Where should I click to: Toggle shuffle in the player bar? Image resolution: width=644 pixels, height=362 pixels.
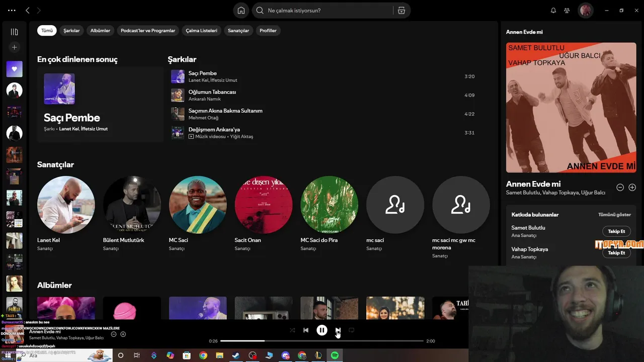click(292, 330)
